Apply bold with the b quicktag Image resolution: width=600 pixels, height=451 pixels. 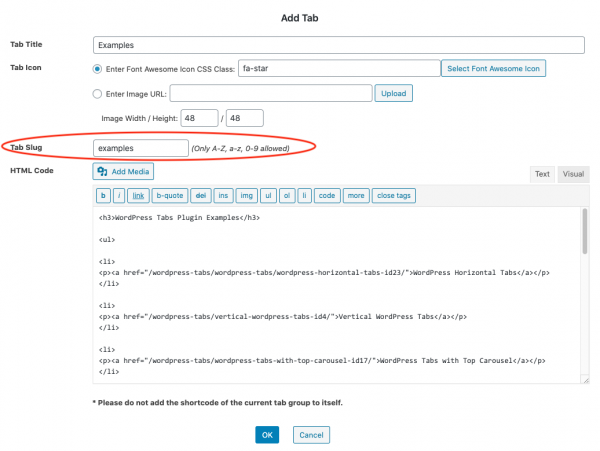[x=103, y=195]
